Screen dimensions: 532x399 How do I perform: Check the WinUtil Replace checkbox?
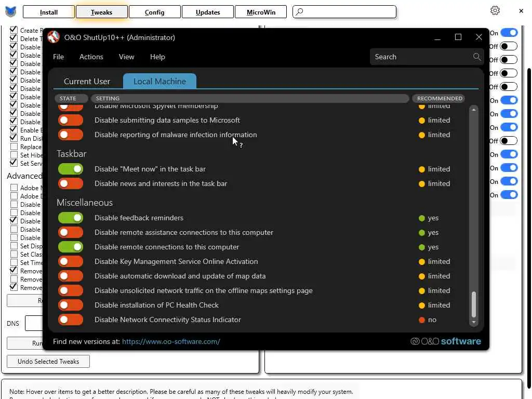pyautogui.click(x=14, y=147)
